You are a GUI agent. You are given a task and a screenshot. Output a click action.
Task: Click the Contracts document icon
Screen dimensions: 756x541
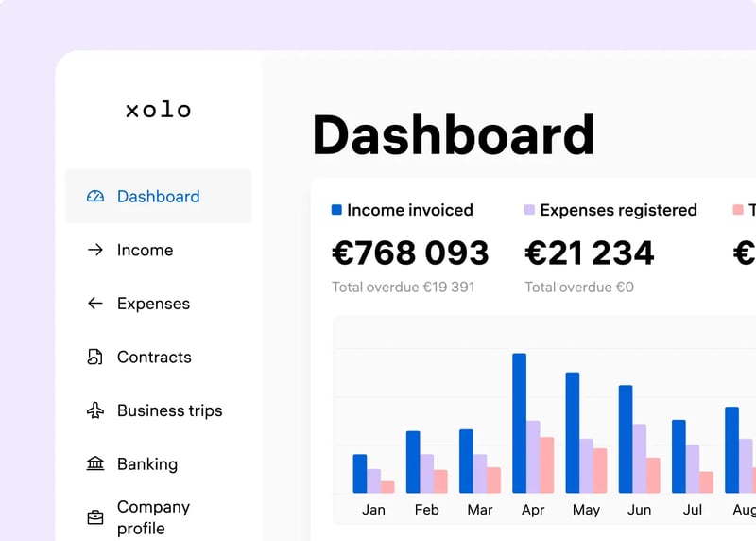(x=94, y=358)
